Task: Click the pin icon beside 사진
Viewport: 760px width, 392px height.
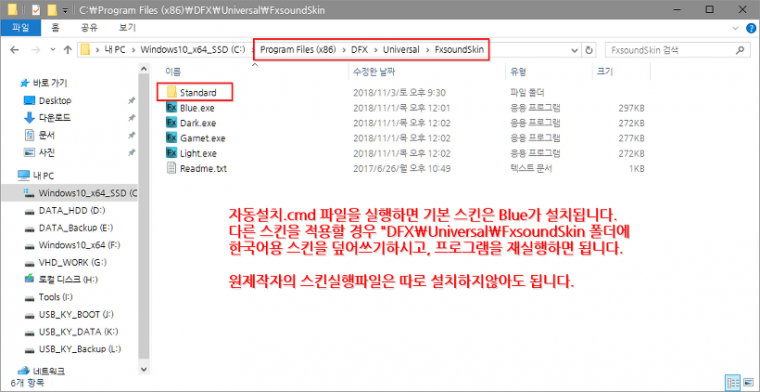Action: click(131, 152)
